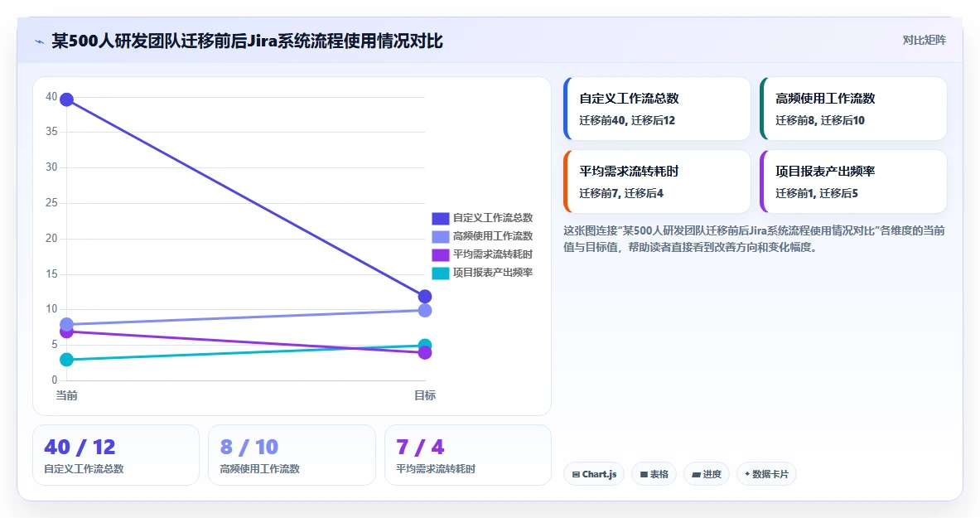
Task: Select light-blue 高频使用 point at 目标
Action: pyautogui.click(x=425, y=310)
